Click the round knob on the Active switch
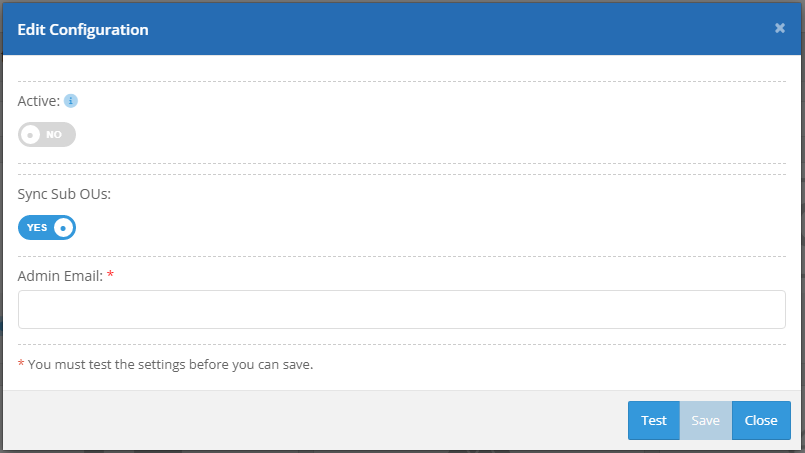Image resolution: width=805 pixels, height=453 pixels. [31, 134]
